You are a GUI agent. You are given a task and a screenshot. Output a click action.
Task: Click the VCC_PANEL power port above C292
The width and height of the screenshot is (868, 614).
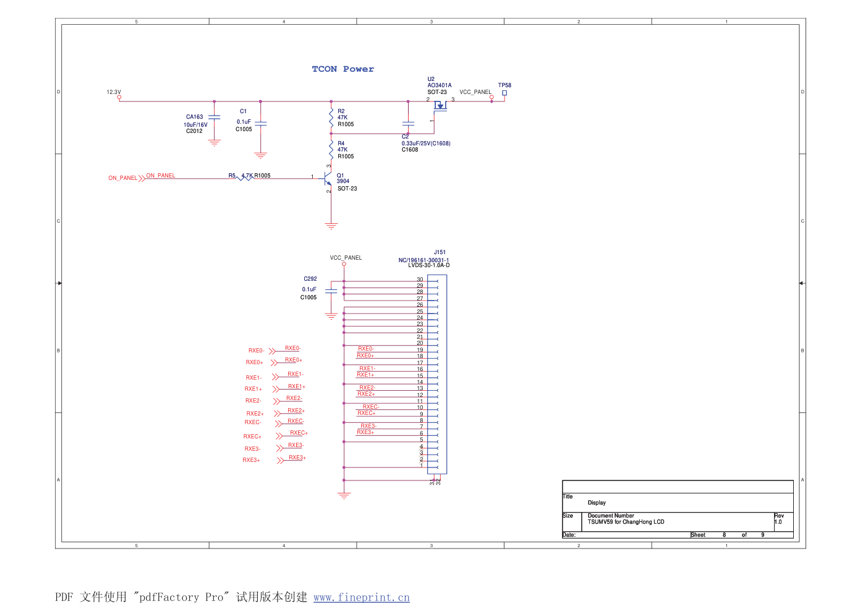tap(344, 264)
